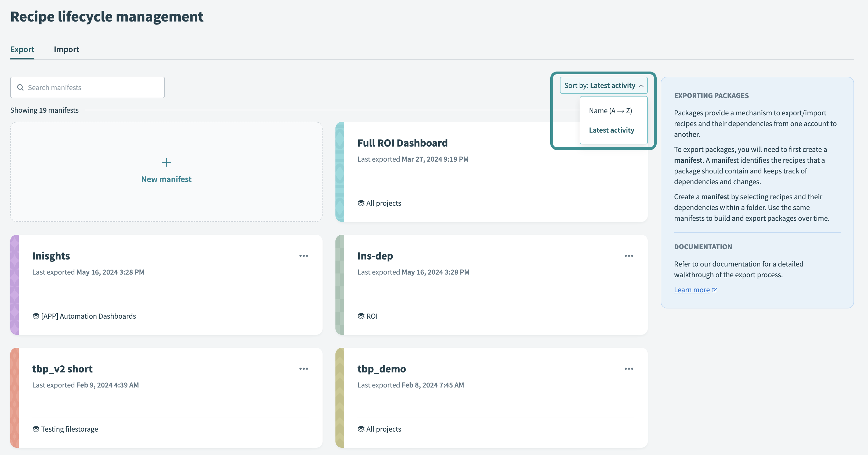Open the three-dot menu on tbp_demo card
Viewport: 868px width, 455px height.
click(x=628, y=369)
